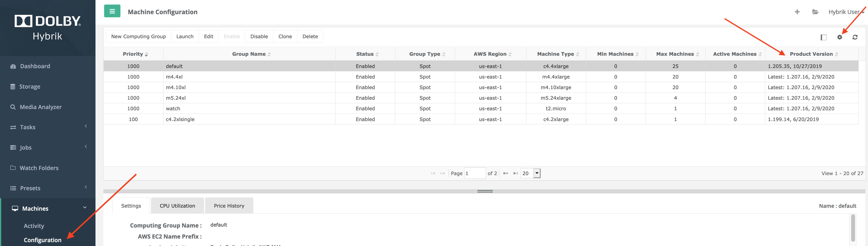Viewport: 868px width, 246px height.
Task: Open the Dashboard menu item
Action: (x=35, y=67)
